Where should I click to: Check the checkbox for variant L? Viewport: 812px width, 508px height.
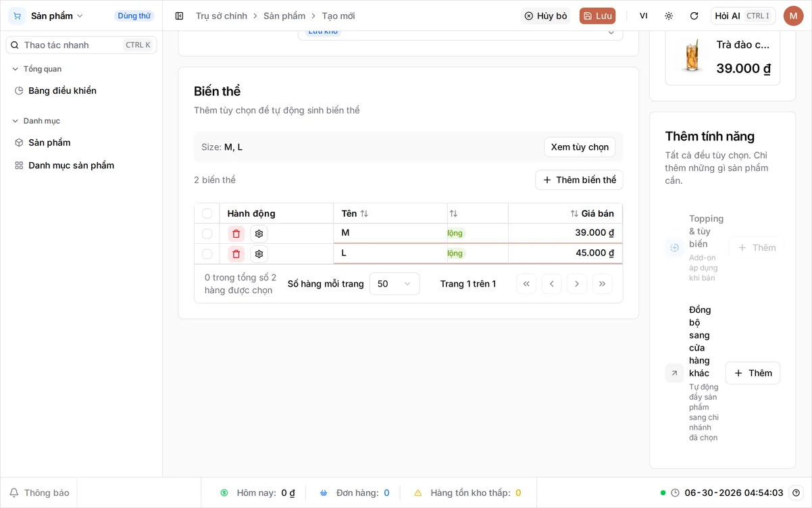tap(207, 254)
